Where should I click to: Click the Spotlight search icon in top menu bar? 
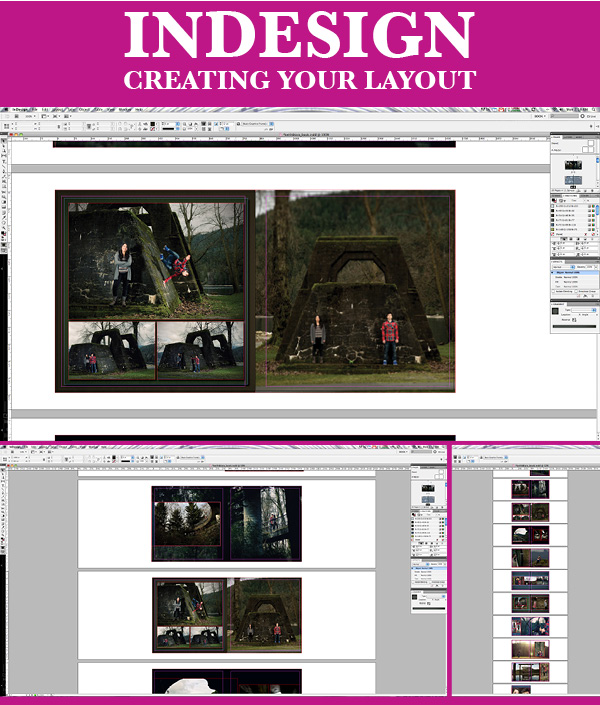(593, 109)
